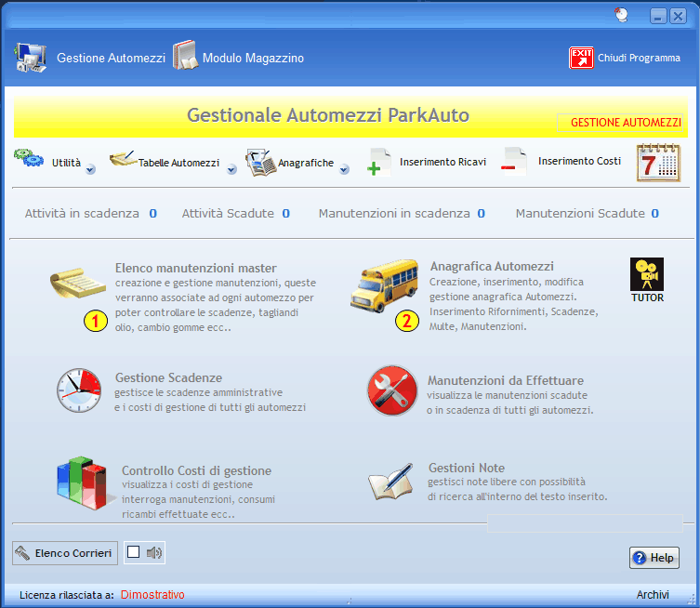Image resolution: width=700 pixels, height=608 pixels.
Task: Open the Elenco manutenzioni master link
Action: pyautogui.click(x=196, y=268)
